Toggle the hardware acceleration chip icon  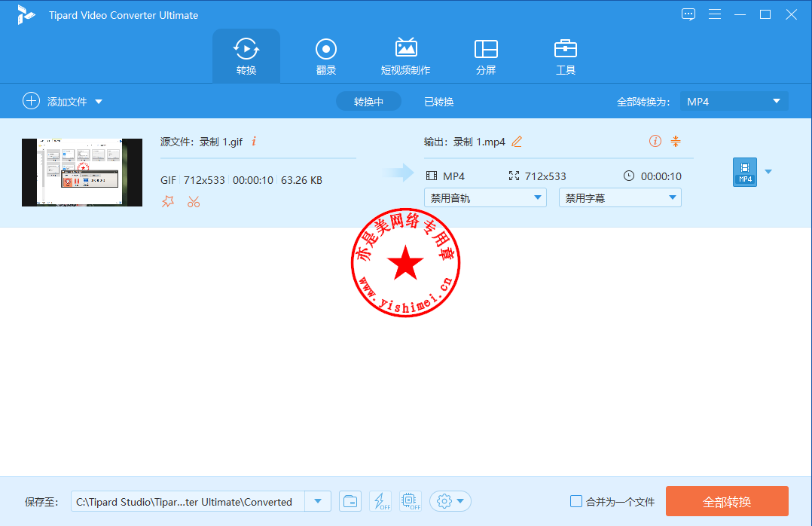point(411,501)
